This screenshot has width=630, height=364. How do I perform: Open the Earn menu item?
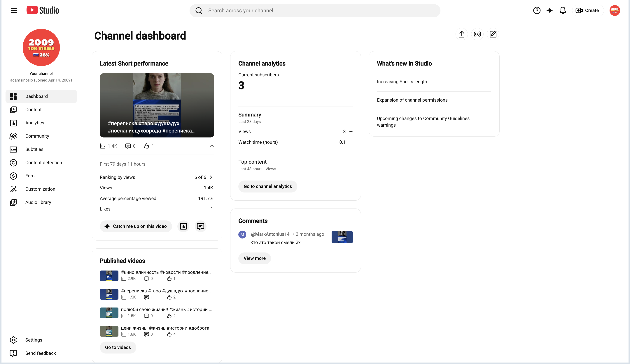click(41, 176)
